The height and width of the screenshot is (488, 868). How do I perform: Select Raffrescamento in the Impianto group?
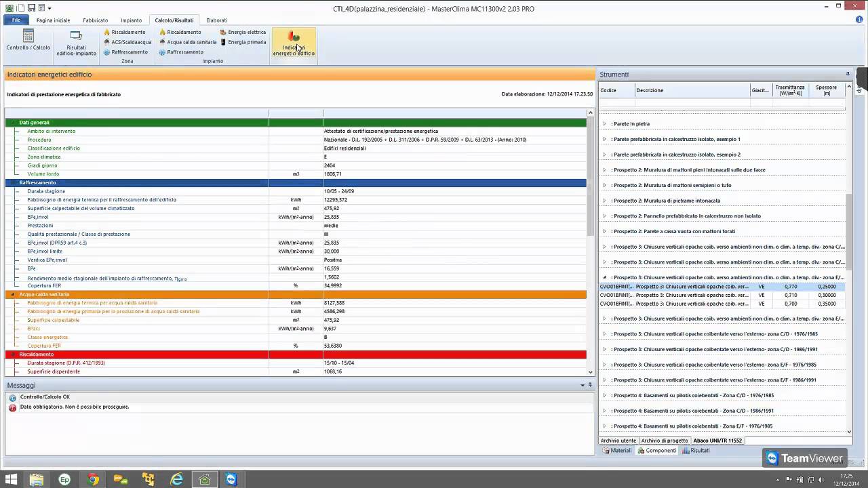pos(181,52)
